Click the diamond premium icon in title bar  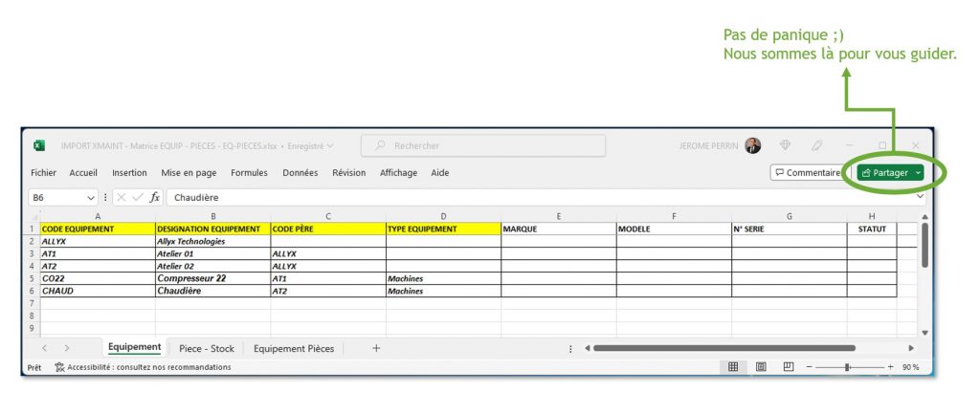pos(786,145)
